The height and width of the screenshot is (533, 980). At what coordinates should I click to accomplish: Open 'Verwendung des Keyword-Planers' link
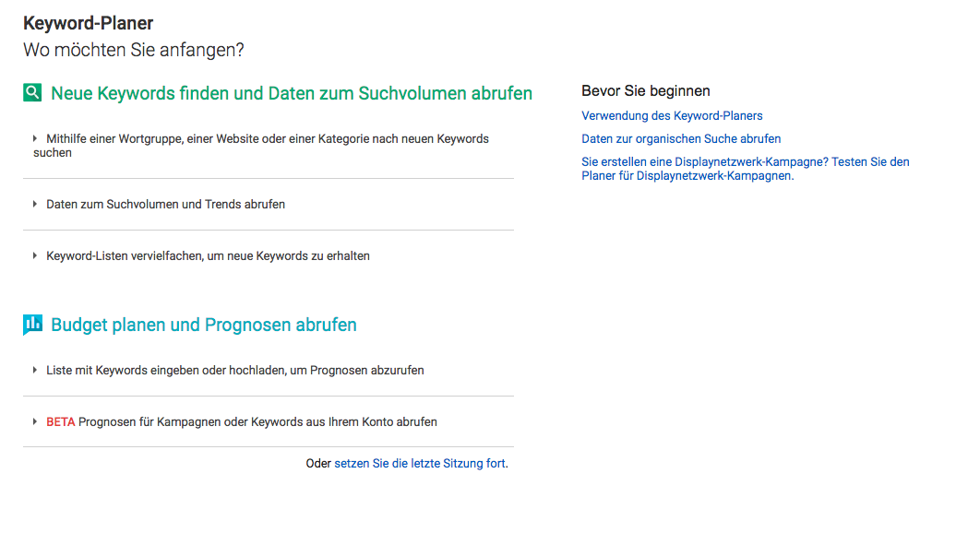pos(672,115)
